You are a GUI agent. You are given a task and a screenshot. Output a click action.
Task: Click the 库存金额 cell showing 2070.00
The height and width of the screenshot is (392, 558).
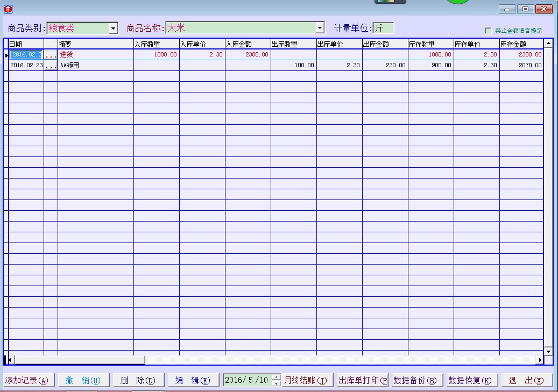(x=521, y=66)
